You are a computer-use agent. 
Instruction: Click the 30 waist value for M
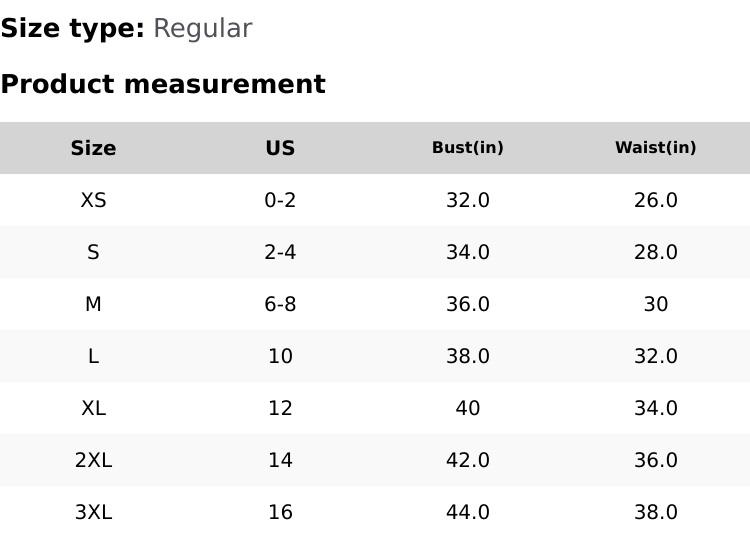(655, 304)
